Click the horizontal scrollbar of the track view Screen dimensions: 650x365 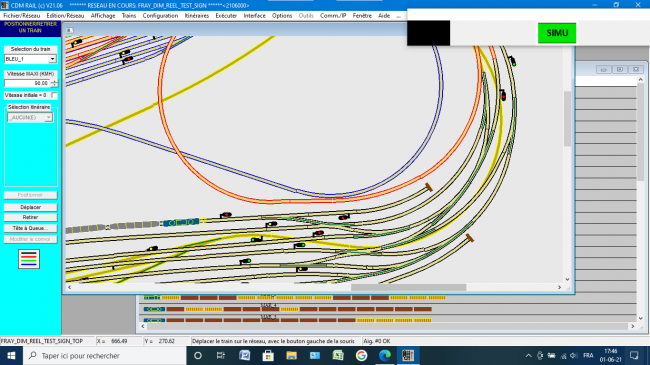[314, 287]
